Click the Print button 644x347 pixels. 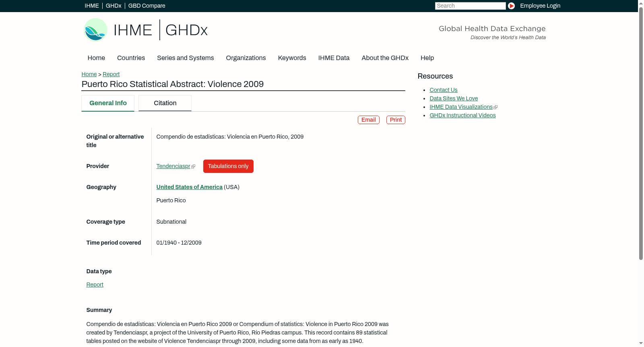click(x=396, y=120)
